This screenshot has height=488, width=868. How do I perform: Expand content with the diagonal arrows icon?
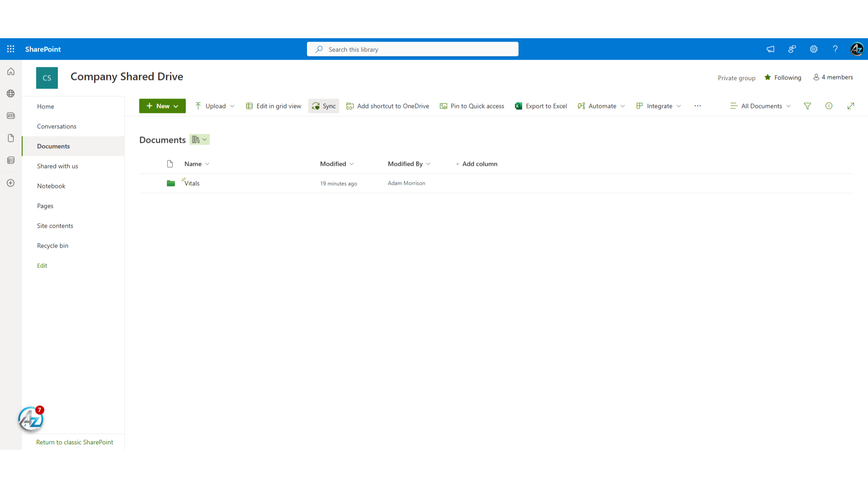pos(850,106)
